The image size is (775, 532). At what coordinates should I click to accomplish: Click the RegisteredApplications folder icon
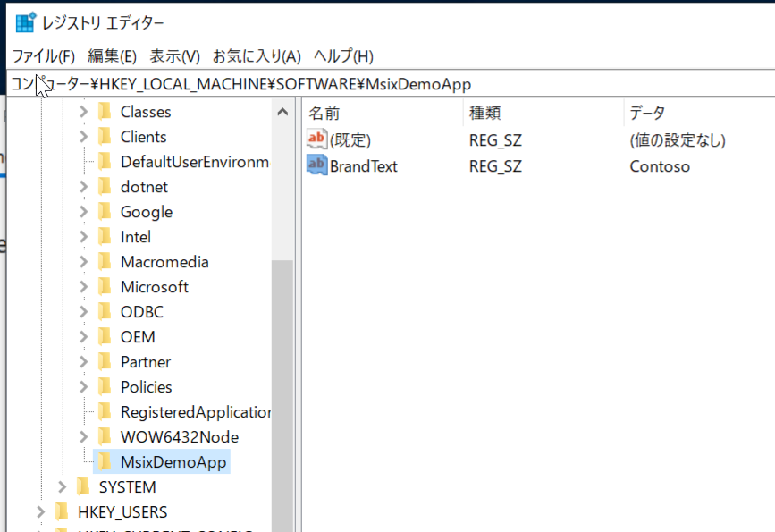click(x=105, y=411)
